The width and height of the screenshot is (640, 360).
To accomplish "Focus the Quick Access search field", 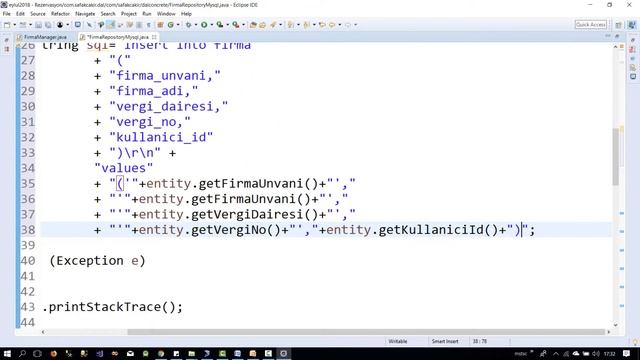I will [591, 25].
